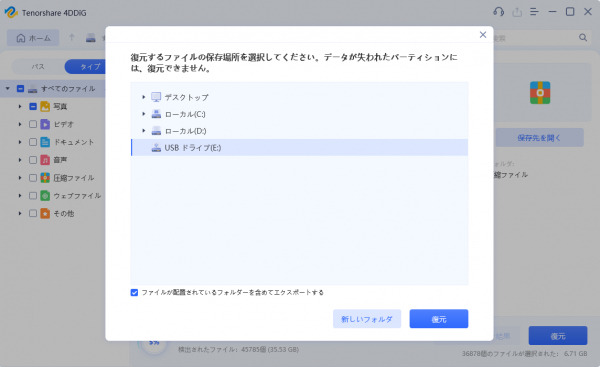
Task: Check the ビデオ category checkbox
Action: (33, 124)
